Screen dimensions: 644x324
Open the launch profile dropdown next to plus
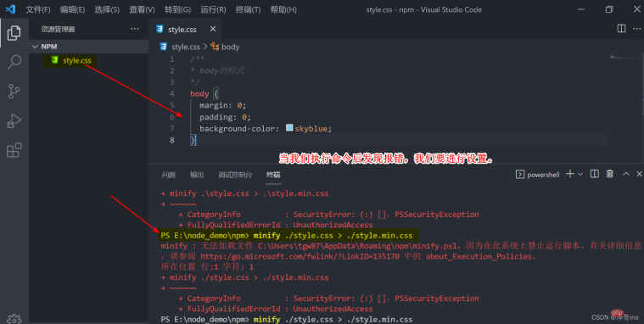click(580, 174)
